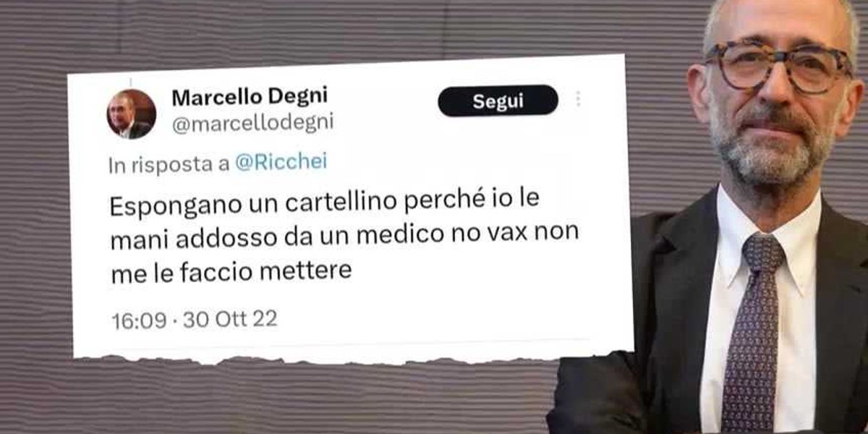This screenshot has width=868, height=434.
Task: Click the 16:09 timestamp
Action: click(x=139, y=320)
